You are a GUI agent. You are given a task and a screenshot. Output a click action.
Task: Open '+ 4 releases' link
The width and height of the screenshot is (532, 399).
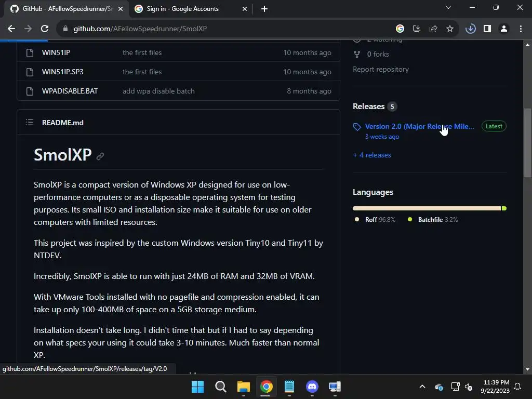(372, 155)
